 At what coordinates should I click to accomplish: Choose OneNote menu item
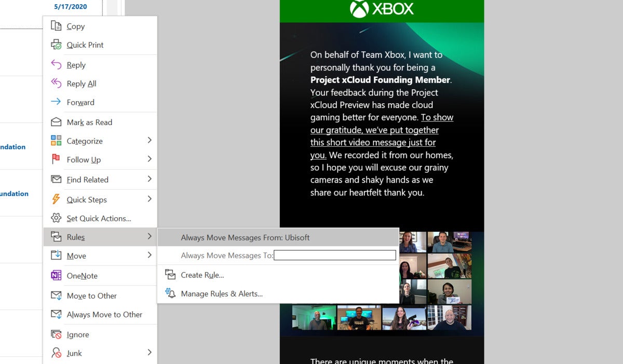click(x=100, y=276)
